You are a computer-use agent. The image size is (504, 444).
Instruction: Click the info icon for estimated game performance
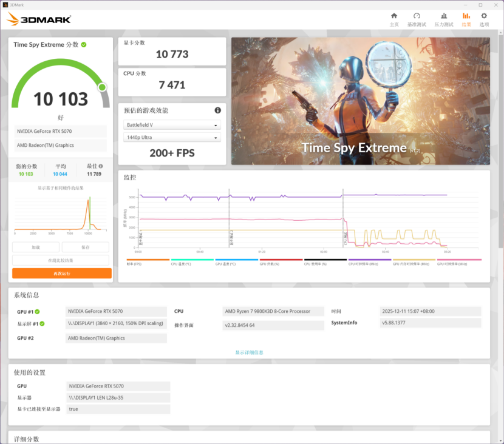[x=217, y=110]
